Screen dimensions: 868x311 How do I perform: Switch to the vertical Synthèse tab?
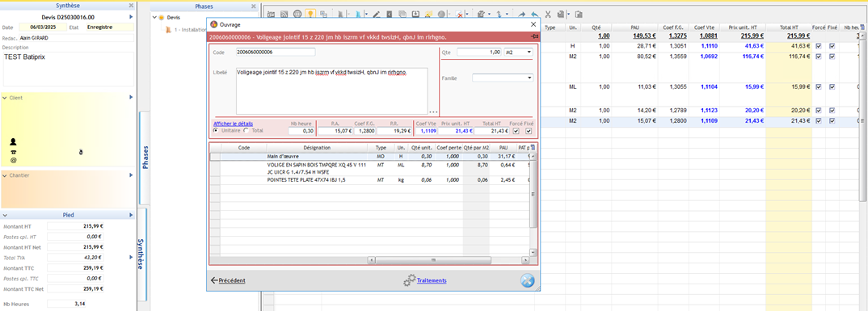(141, 254)
